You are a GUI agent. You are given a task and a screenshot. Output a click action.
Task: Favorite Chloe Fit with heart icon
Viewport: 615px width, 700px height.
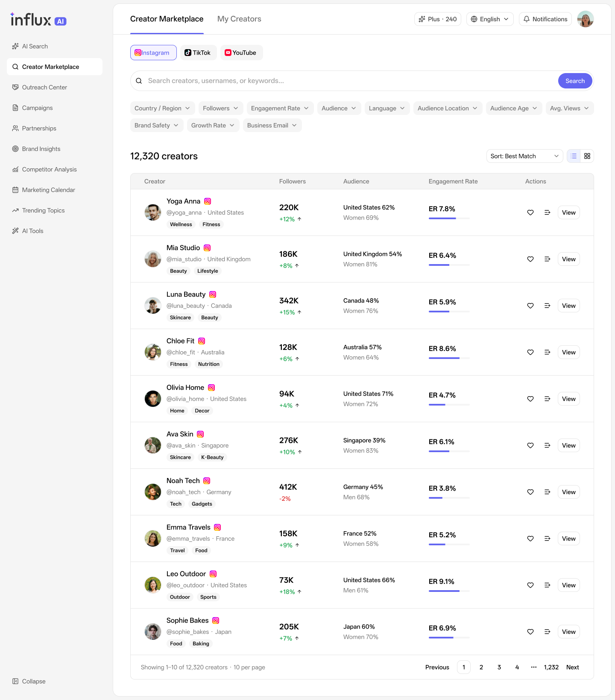(530, 352)
